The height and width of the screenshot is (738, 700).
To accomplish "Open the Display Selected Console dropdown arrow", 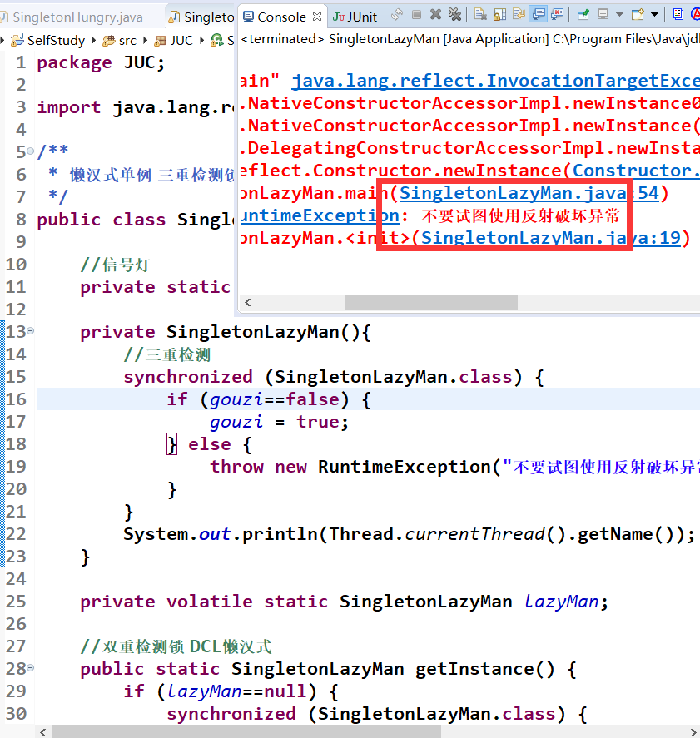I will click(620, 15).
